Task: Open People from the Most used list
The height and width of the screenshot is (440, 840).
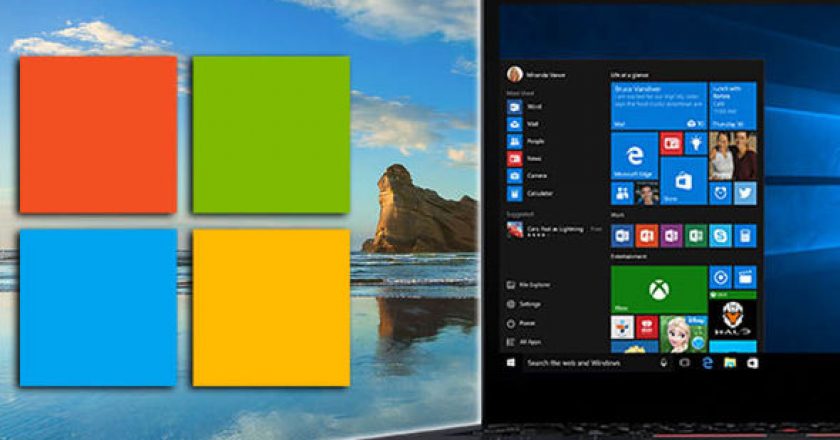Action: pyautogui.click(x=526, y=141)
